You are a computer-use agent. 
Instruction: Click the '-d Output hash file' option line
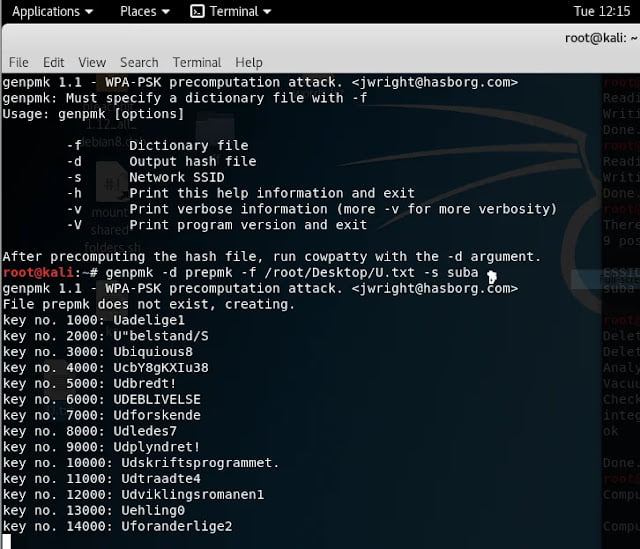(x=162, y=161)
